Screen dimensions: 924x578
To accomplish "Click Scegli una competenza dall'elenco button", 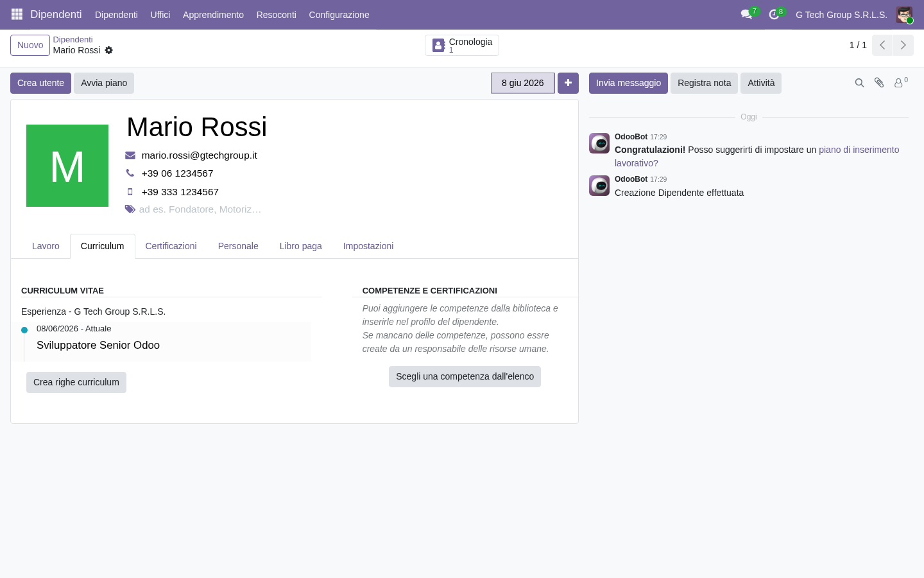I will (465, 376).
